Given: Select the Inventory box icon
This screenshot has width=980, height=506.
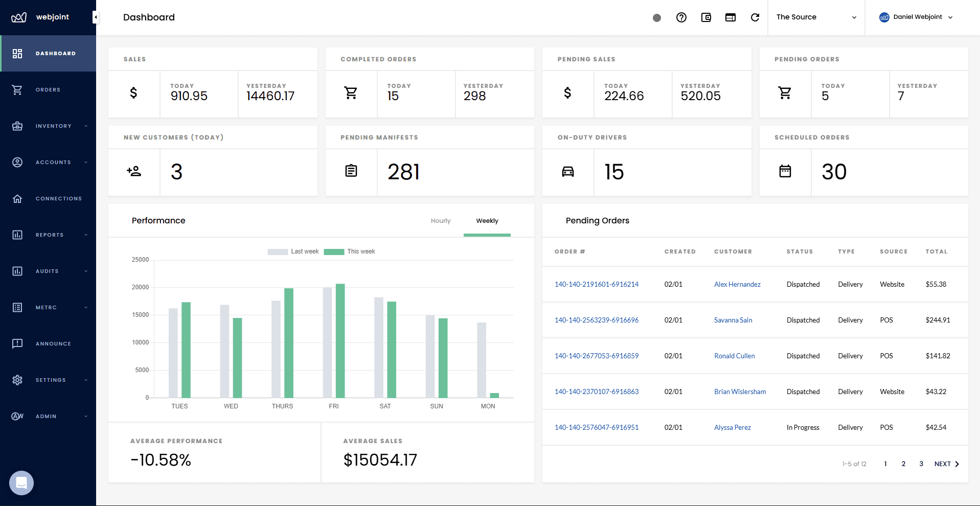Looking at the screenshot, I should 17,126.
